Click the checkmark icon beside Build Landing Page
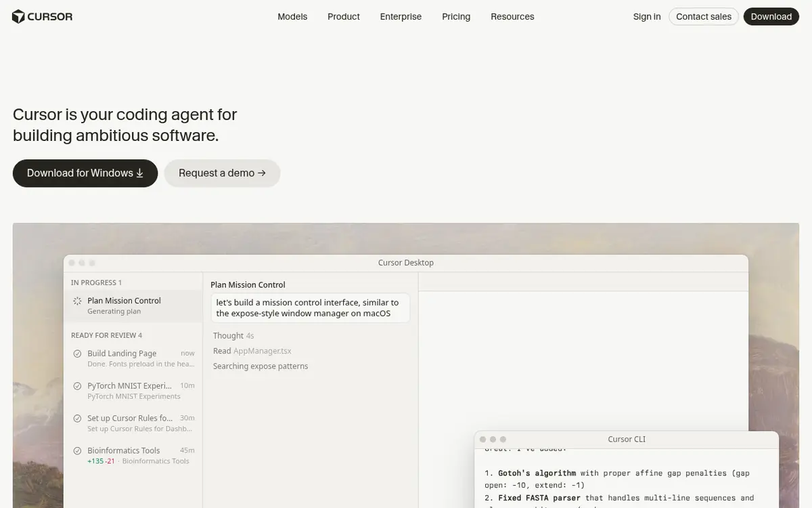The image size is (812, 508). [77, 354]
